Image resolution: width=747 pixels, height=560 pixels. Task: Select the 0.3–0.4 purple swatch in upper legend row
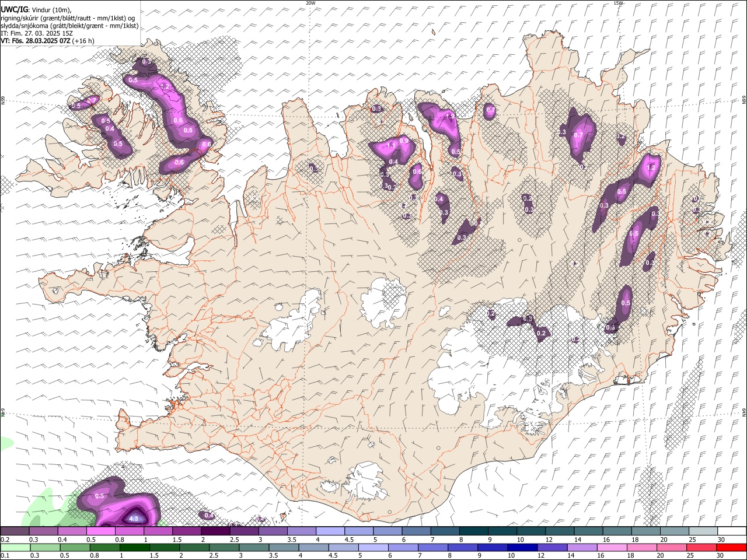coord(43,531)
